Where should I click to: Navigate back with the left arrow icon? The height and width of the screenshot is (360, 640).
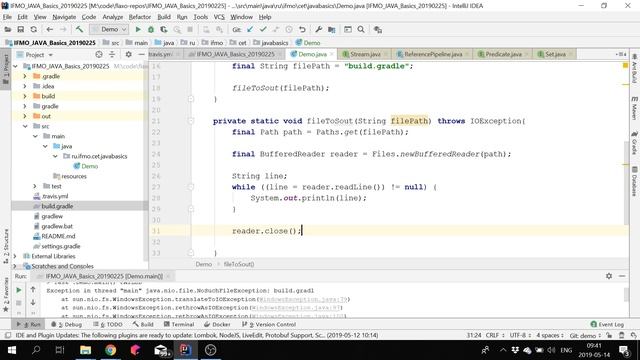pyautogui.click(x=50, y=29)
